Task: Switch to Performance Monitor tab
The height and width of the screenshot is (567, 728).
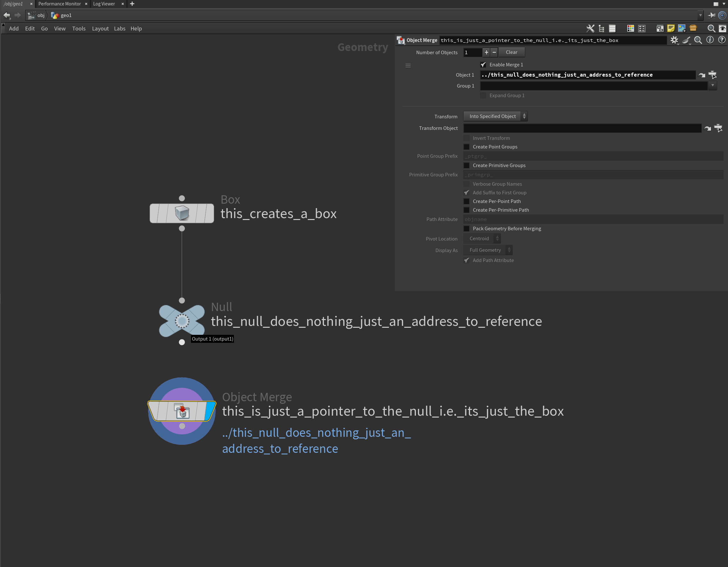Action: click(59, 4)
